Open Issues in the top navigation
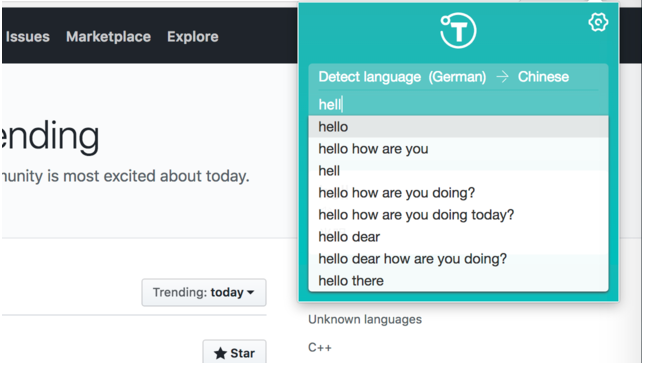This screenshot has width=645, height=367. 28,37
